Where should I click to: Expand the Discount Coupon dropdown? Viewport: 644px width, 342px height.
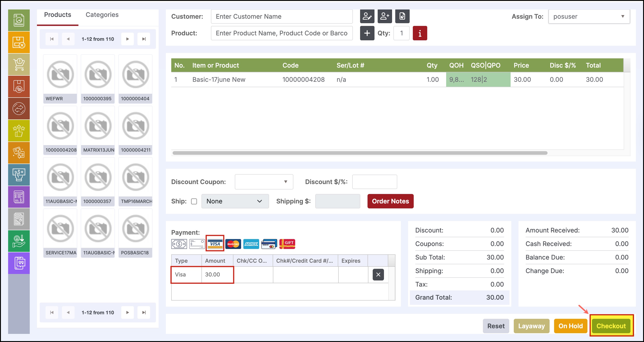coord(264,182)
